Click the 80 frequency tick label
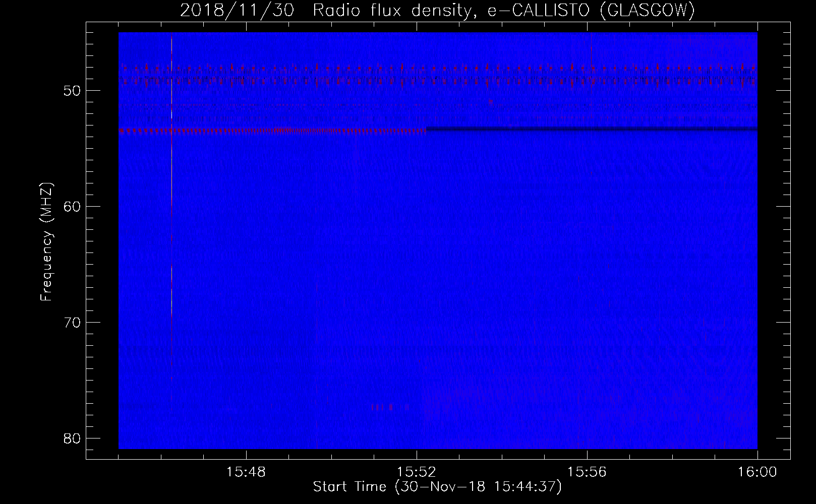The image size is (816, 504). pos(72,438)
